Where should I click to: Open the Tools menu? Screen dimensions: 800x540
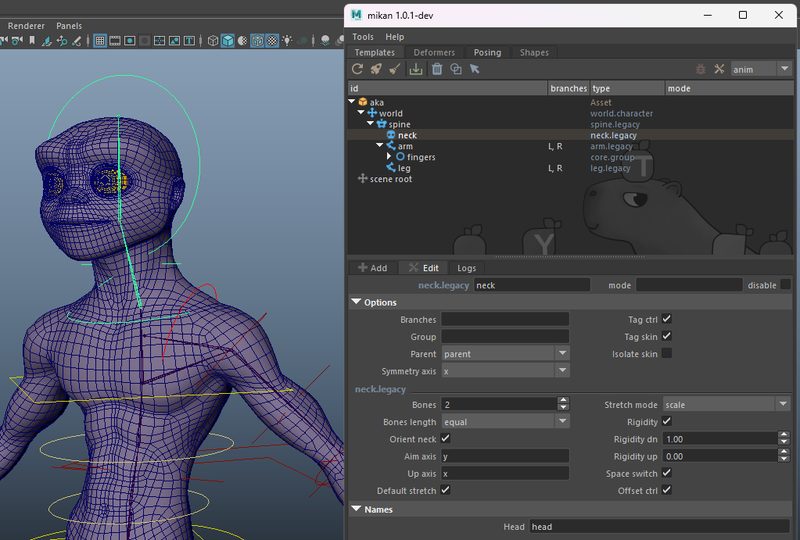(362, 37)
